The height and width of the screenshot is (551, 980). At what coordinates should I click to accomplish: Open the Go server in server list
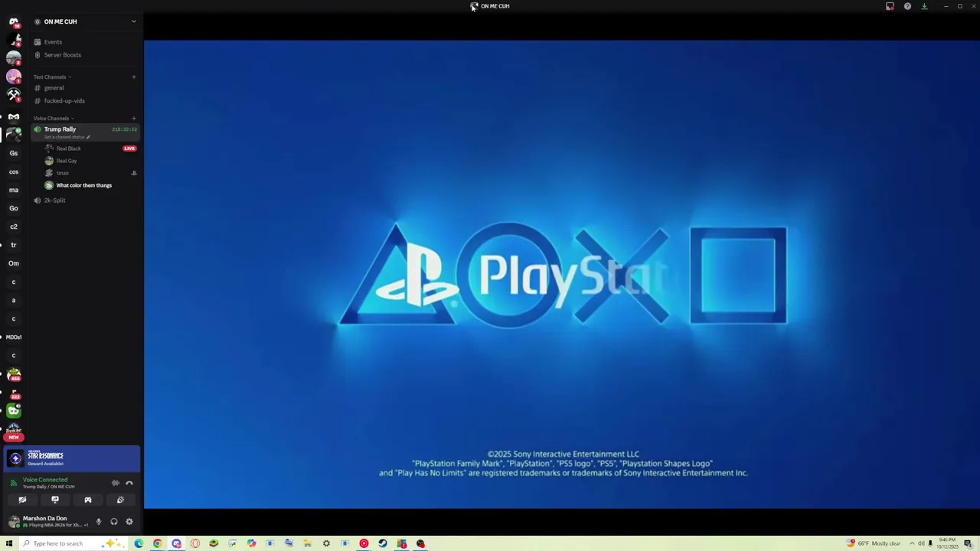(x=14, y=208)
